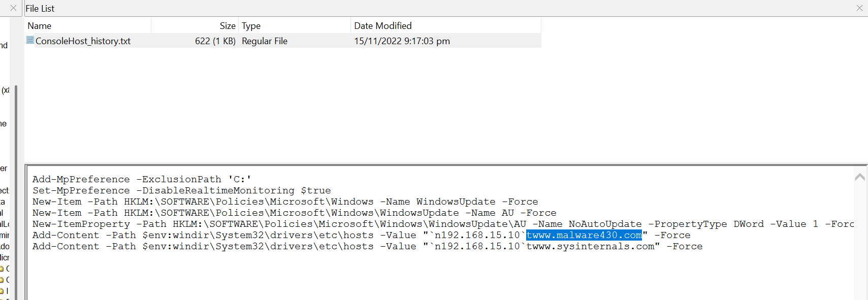The height and width of the screenshot is (300, 868).
Task: Place the cursor on the Add-MpPreference line
Action: (142, 179)
